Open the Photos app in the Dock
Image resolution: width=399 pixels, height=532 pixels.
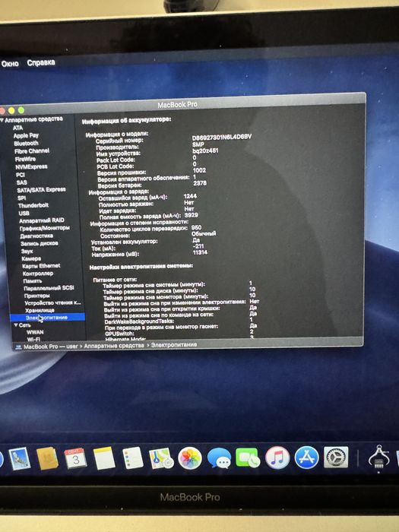click(190, 458)
